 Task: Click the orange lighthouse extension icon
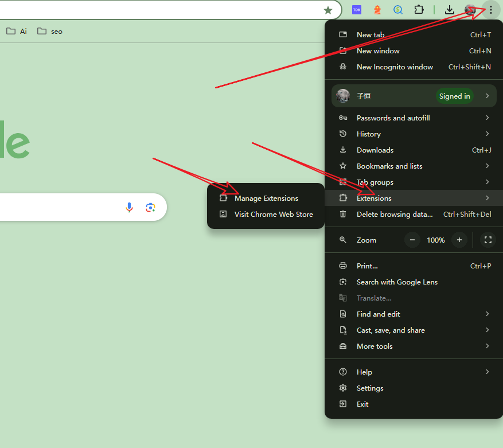click(377, 10)
